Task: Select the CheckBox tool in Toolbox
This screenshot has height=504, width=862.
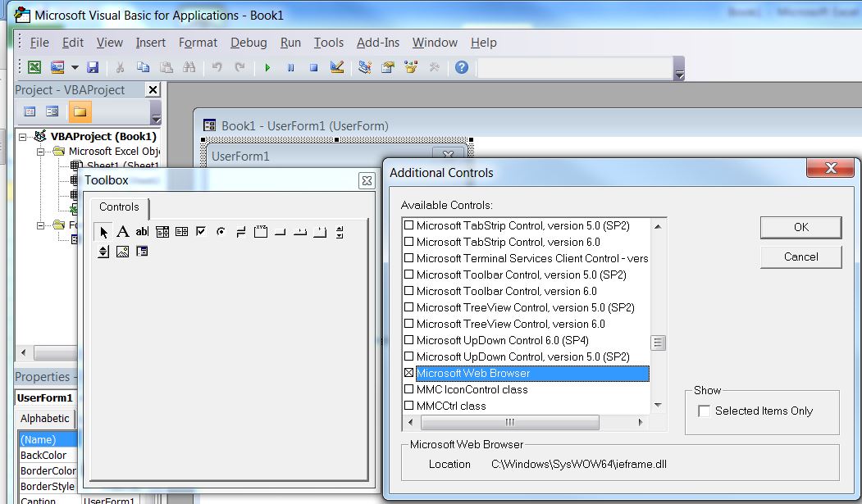Action: (x=201, y=232)
